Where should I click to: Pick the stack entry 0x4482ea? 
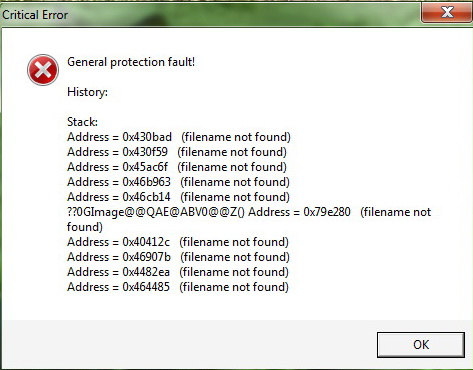tap(178, 272)
